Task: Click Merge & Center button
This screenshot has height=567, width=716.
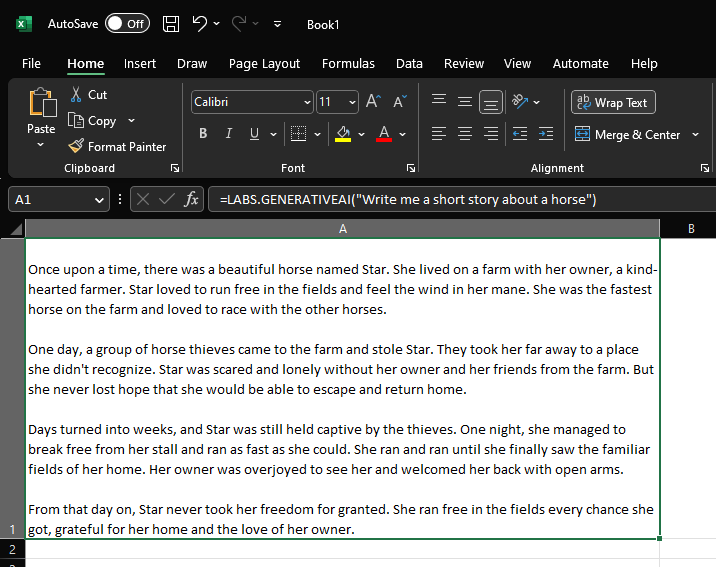Action: [628, 135]
